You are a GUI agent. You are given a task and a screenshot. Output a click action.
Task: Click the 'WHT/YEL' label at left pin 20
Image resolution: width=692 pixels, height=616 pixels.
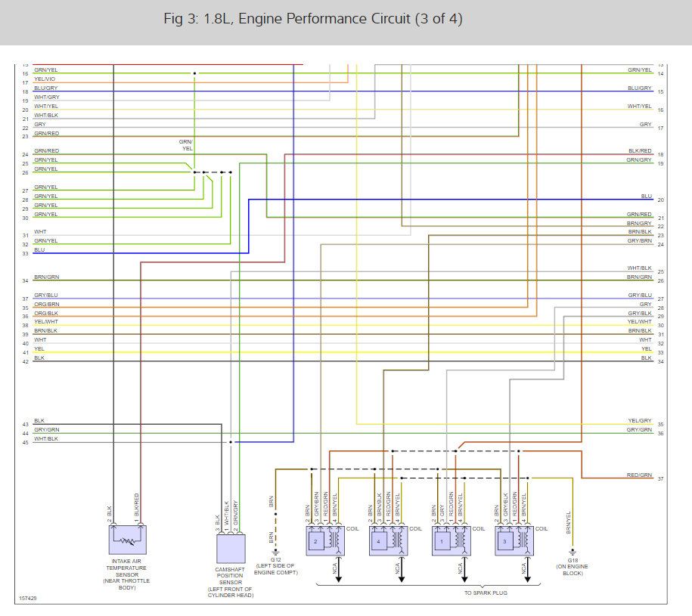click(46, 107)
